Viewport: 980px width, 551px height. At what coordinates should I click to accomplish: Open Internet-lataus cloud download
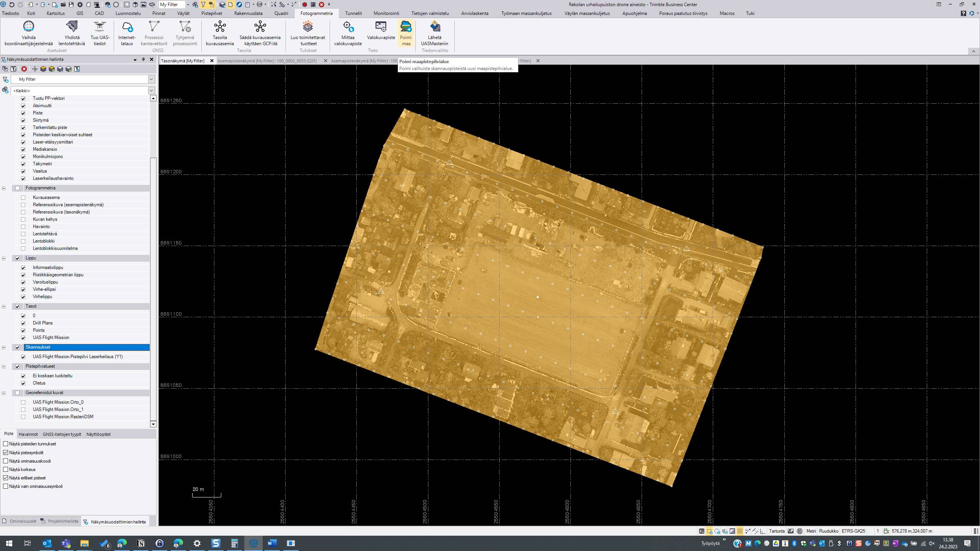coord(127,33)
